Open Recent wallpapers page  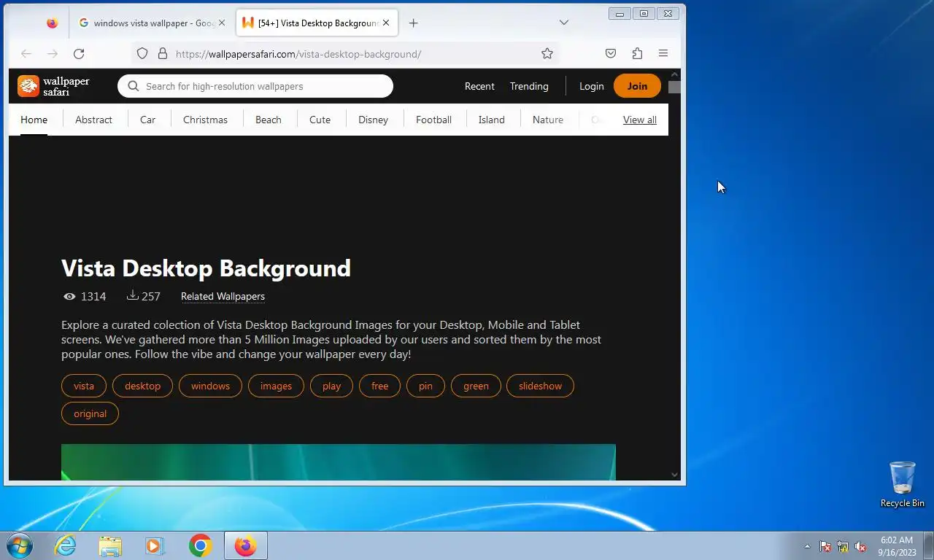click(x=479, y=86)
